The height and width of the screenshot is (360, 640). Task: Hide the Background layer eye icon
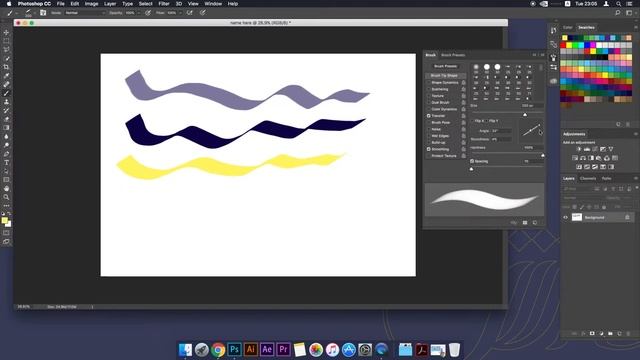[566, 218]
